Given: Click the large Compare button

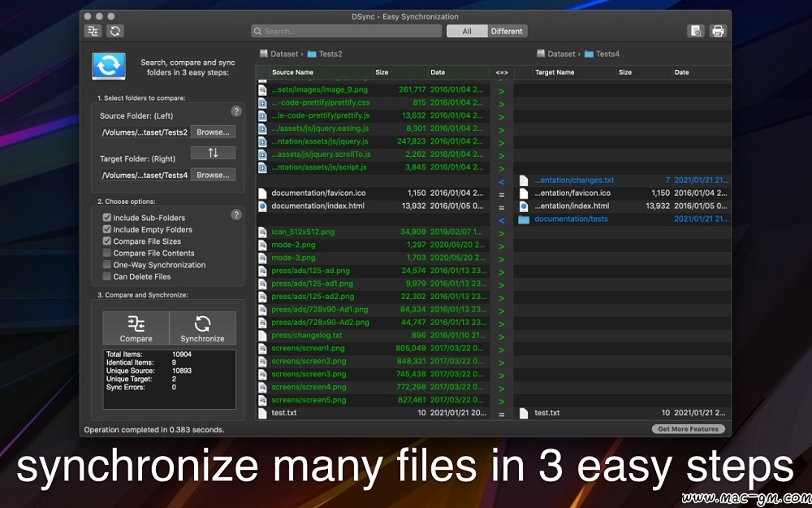Looking at the screenshot, I should point(136,328).
